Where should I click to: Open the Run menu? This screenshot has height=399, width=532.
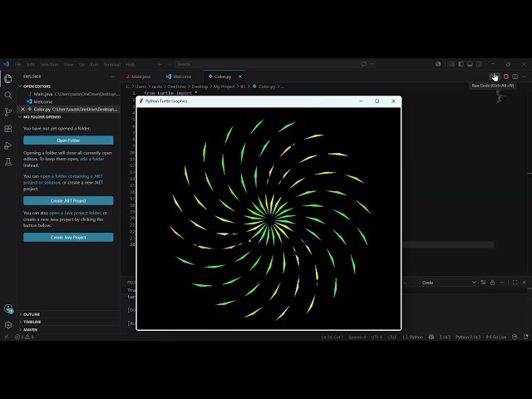coord(94,64)
